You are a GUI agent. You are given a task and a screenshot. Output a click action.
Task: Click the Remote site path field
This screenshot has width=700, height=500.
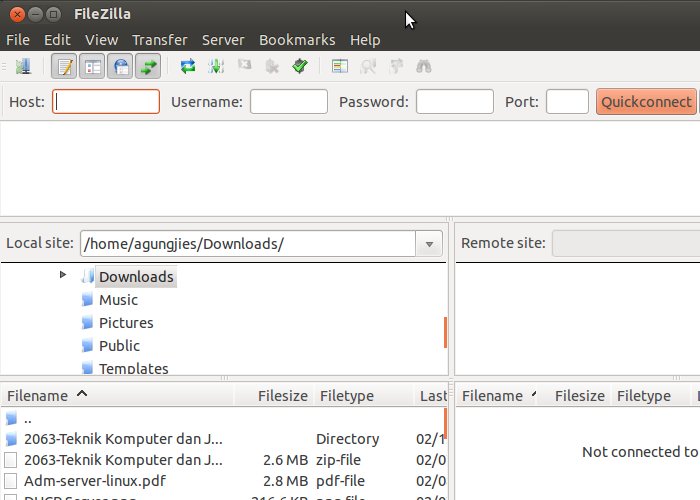[x=626, y=243]
